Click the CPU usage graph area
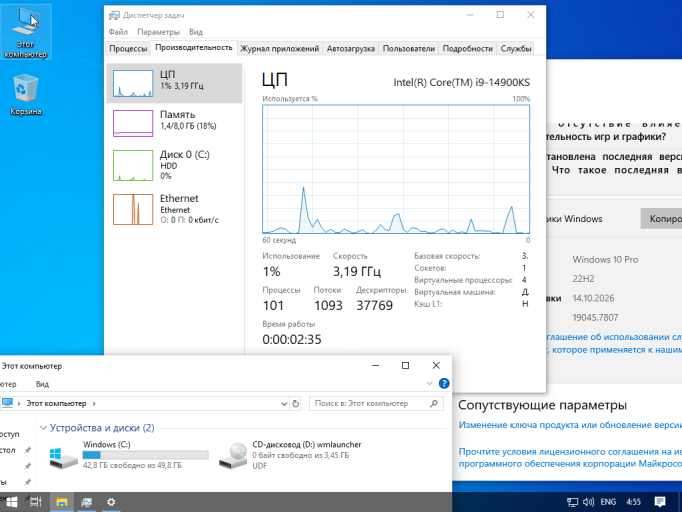This screenshot has height=512, width=682. (x=396, y=169)
